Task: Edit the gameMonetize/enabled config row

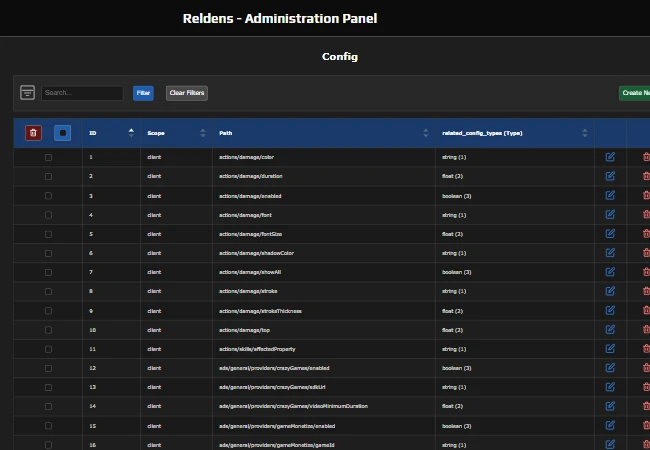Action: pos(610,425)
